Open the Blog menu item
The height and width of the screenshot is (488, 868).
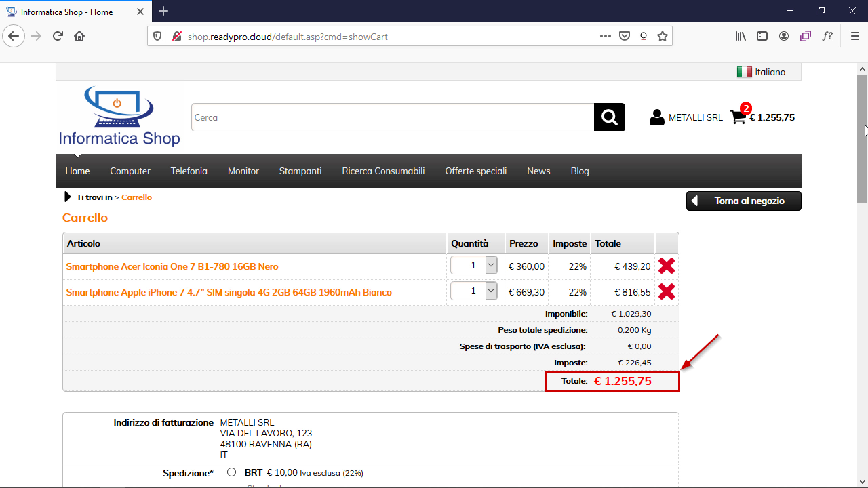[x=580, y=171]
